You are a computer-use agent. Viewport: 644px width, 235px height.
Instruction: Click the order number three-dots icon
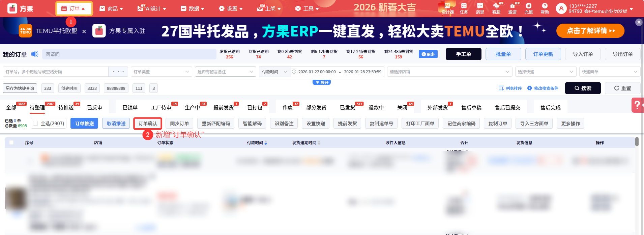click(x=118, y=72)
